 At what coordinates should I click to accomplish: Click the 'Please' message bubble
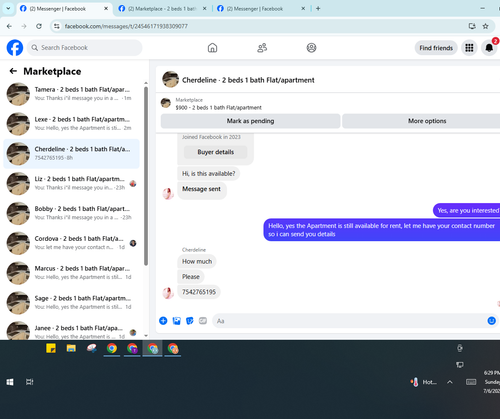(191, 277)
